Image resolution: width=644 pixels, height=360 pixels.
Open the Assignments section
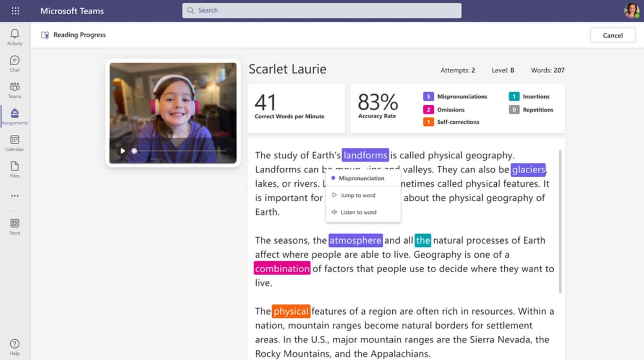tap(14, 116)
